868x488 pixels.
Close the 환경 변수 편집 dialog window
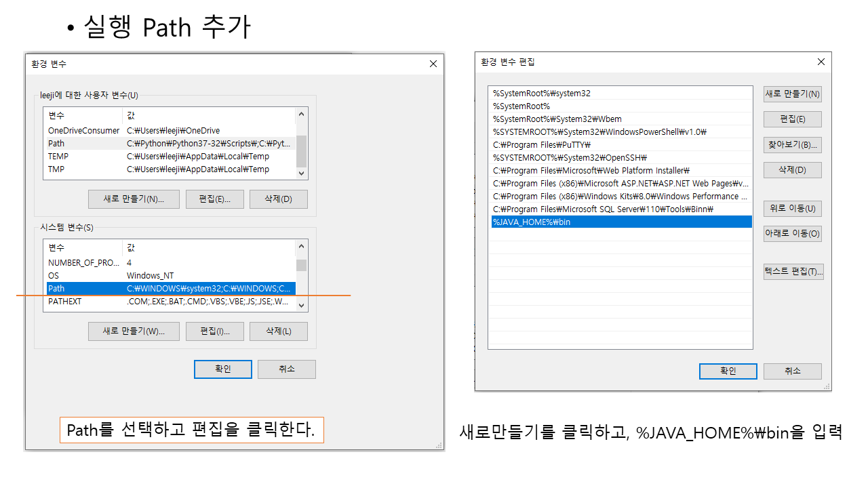[821, 62]
